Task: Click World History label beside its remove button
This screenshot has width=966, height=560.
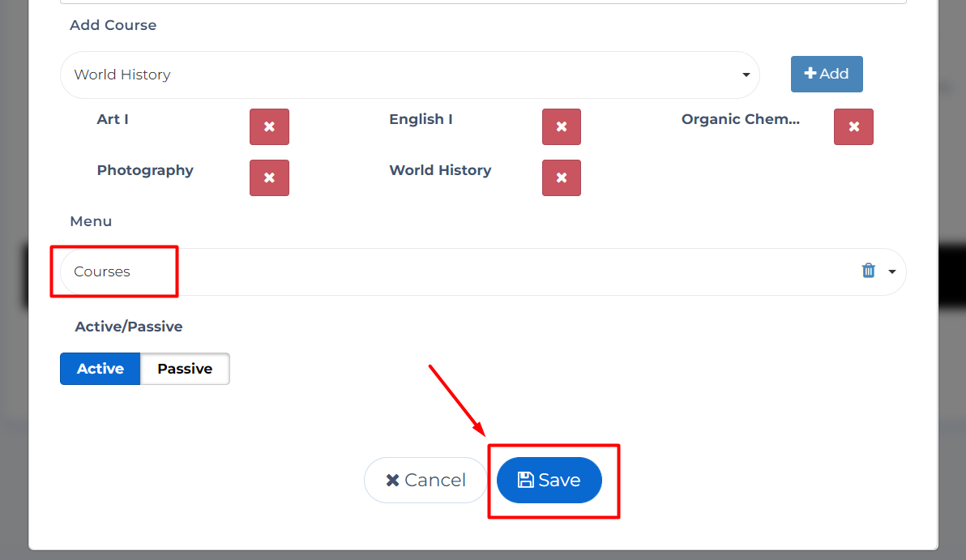Action: (440, 170)
